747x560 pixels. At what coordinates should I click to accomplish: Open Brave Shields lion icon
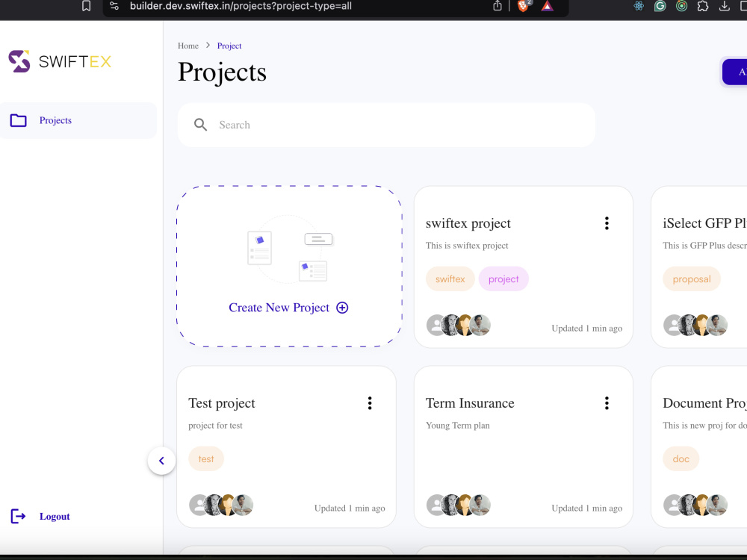[523, 6]
